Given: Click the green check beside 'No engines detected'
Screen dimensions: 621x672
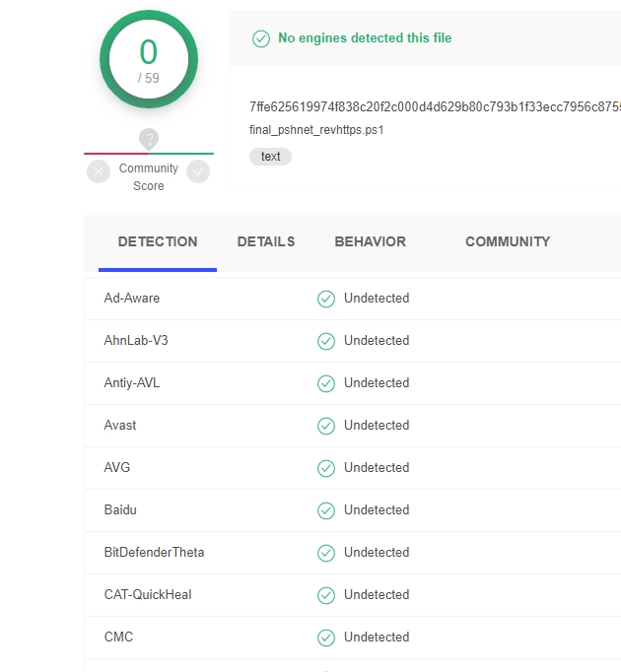Looking at the screenshot, I should click(261, 38).
